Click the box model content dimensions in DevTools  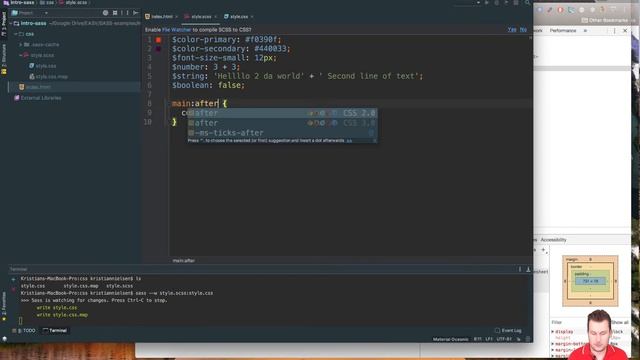coord(590,281)
